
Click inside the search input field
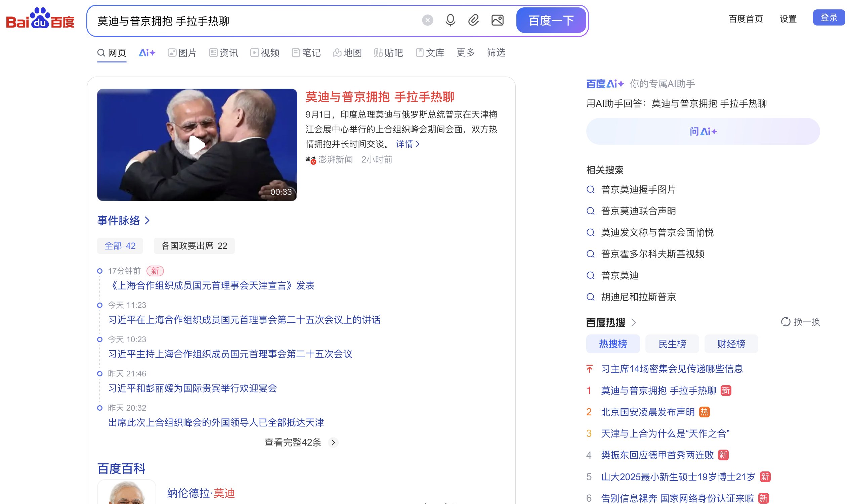[255, 21]
